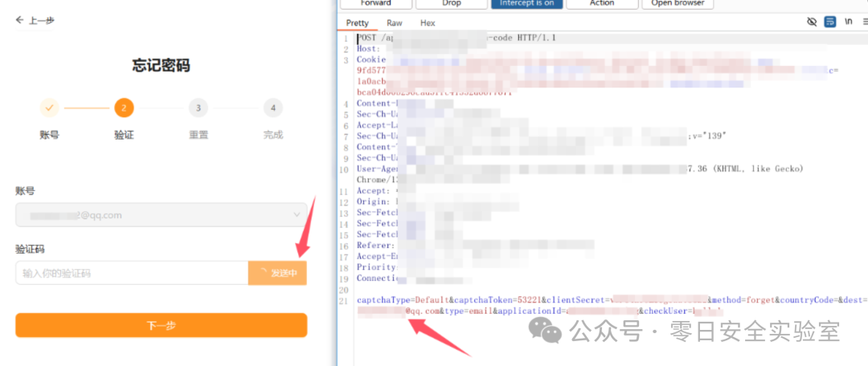Click the orange 下一步 button
868x366 pixels.
[x=161, y=325]
